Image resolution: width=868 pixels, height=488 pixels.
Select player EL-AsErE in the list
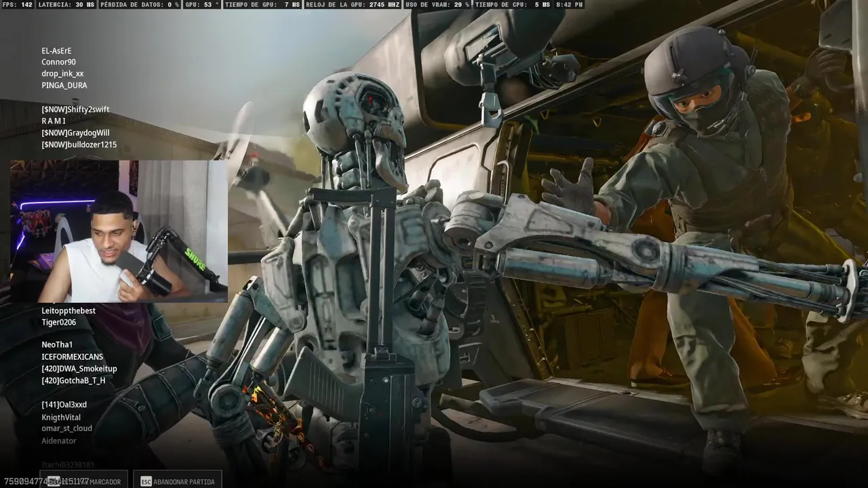(x=56, y=51)
